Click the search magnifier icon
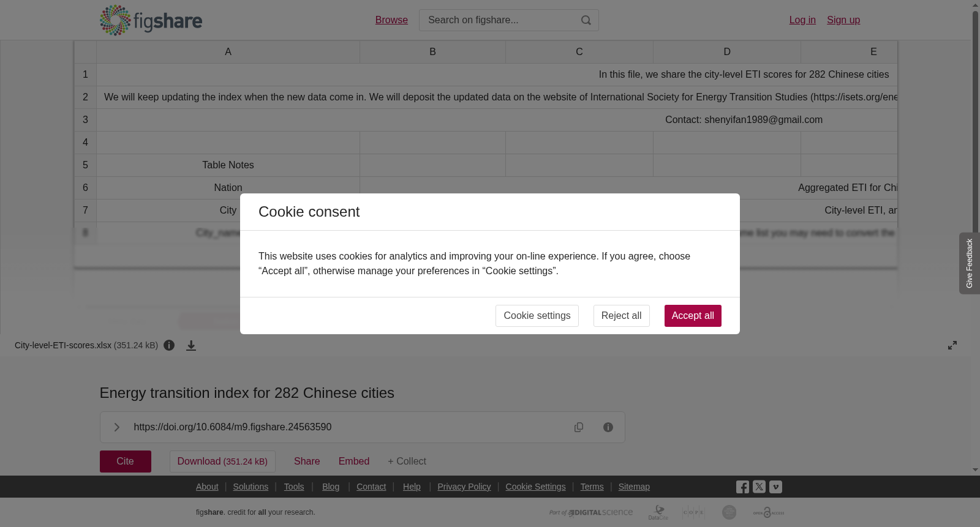Viewport: 980px width, 527px height. coord(586,20)
